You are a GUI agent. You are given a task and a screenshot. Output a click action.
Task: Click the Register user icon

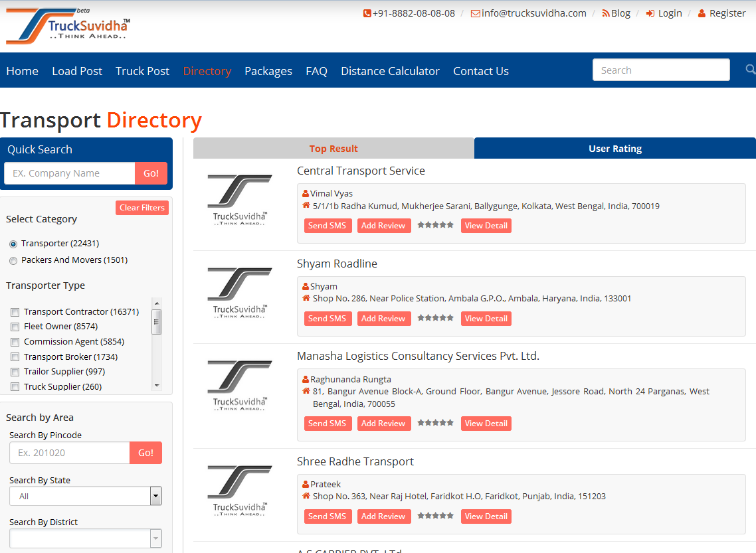click(702, 13)
